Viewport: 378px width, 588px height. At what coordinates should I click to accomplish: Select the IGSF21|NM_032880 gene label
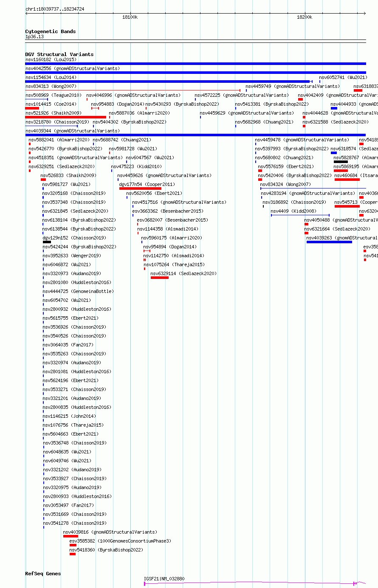click(x=164, y=579)
